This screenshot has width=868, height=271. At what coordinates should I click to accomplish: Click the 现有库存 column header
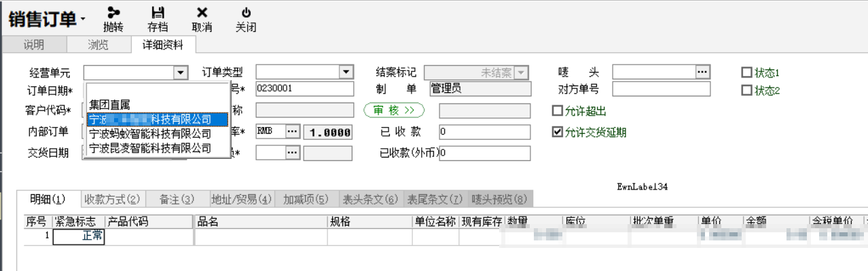(482, 221)
